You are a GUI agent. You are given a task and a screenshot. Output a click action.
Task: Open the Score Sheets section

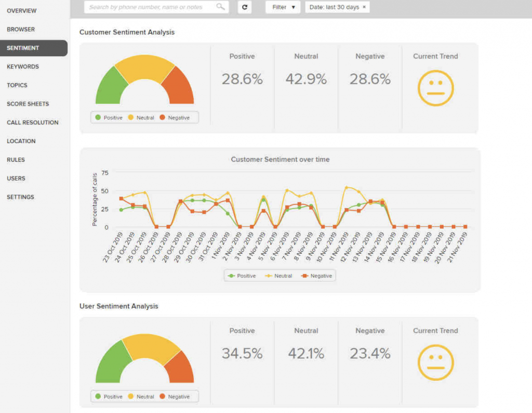[28, 104]
